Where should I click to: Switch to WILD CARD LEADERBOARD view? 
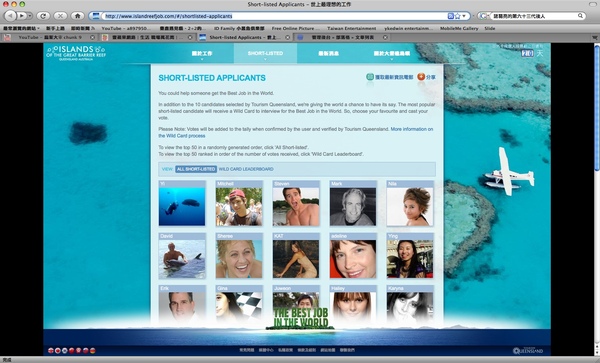coord(246,169)
